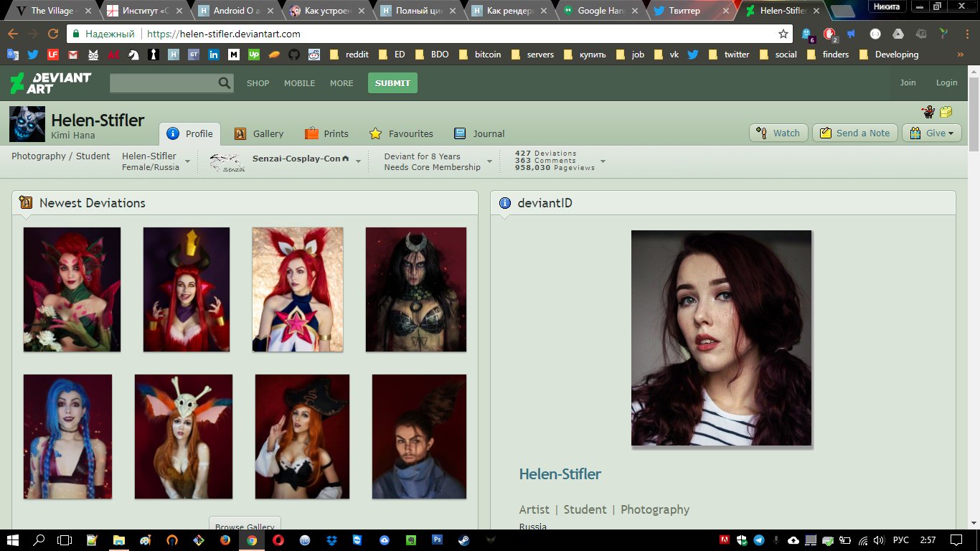Viewport: 980px width, 551px height.
Task: Reload the page
Action: pyautogui.click(x=52, y=34)
